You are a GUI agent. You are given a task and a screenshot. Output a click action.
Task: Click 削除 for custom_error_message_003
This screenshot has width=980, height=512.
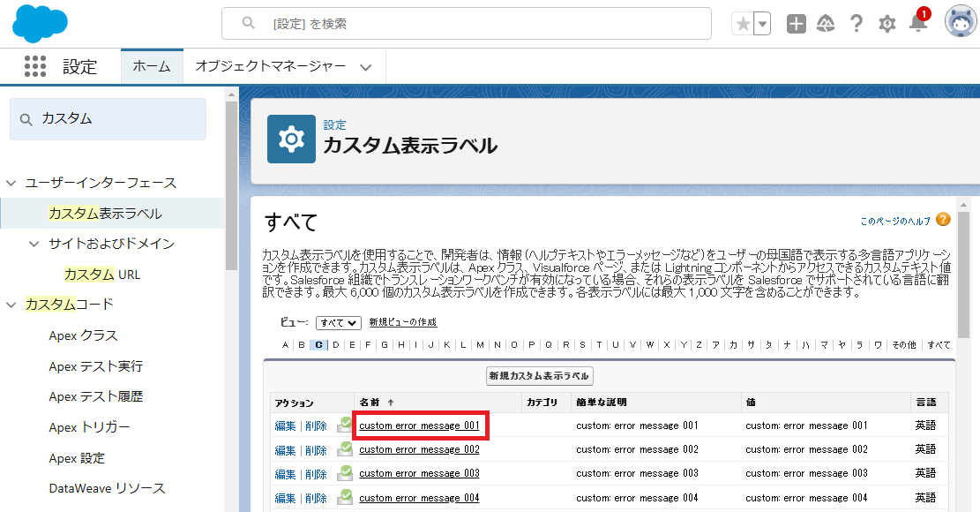317,474
